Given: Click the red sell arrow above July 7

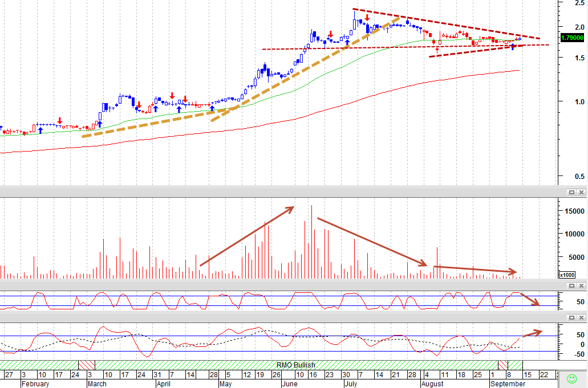Looking at the screenshot, I should [367, 17].
